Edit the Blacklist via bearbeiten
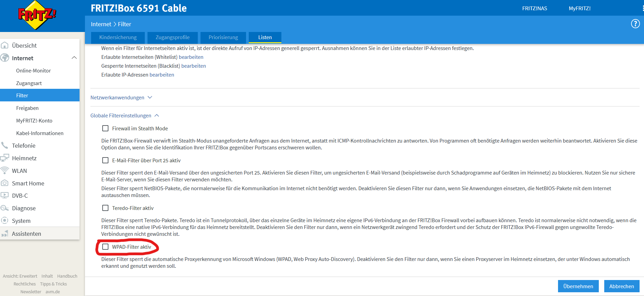The image size is (644, 296). tap(193, 66)
